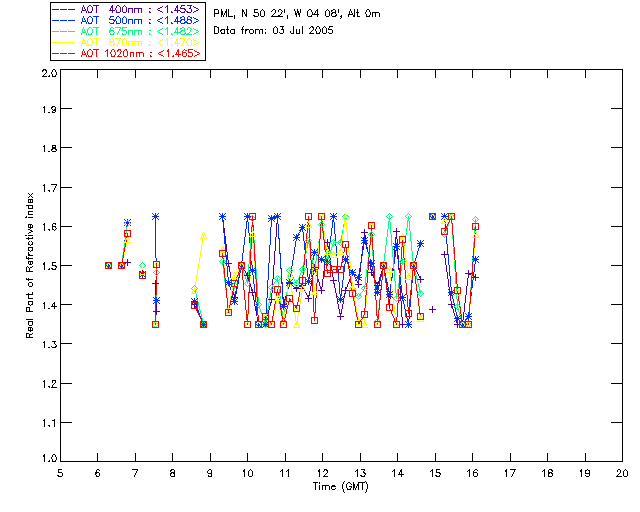The height and width of the screenshot is (512, 640).
Task: Click the 9 tick label on time axis
Action: click(x=210, y=472)
